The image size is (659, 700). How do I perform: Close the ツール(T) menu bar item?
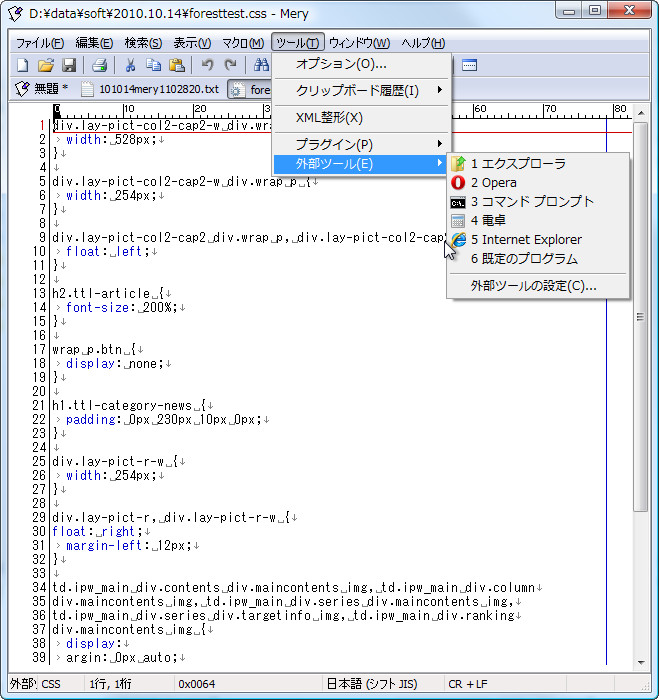coord(297,43)
